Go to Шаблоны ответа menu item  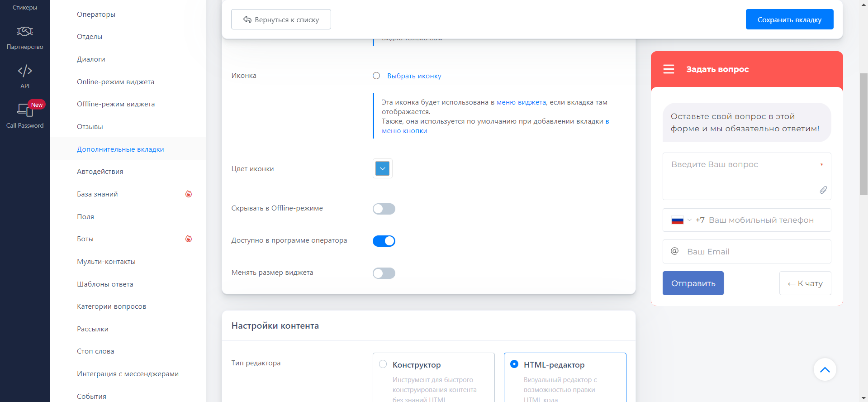pyautogui.click(x=105, y=284)
